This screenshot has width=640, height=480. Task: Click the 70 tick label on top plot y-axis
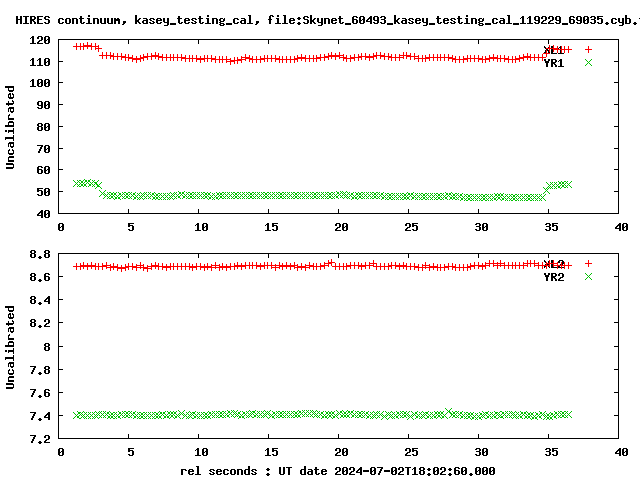(43, 149)
